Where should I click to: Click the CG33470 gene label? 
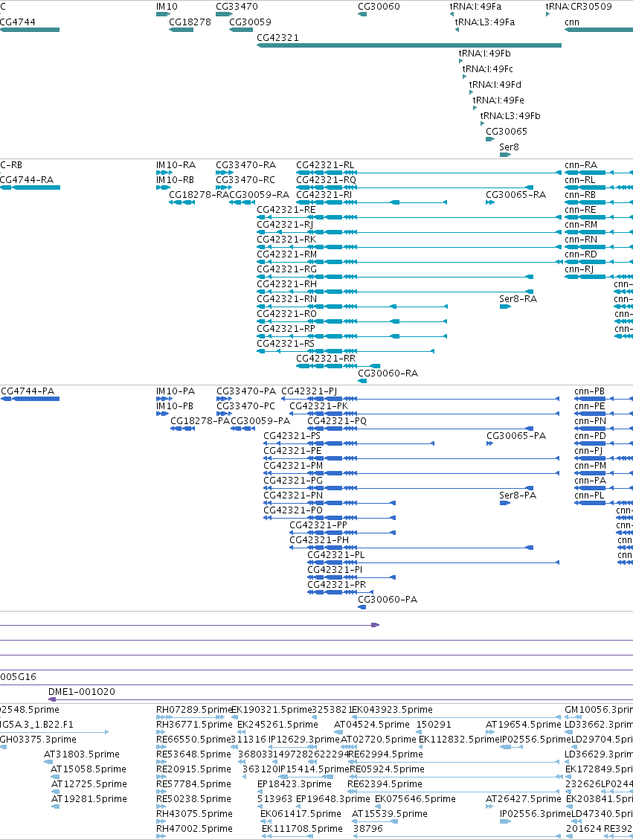(x=237, y=7)
